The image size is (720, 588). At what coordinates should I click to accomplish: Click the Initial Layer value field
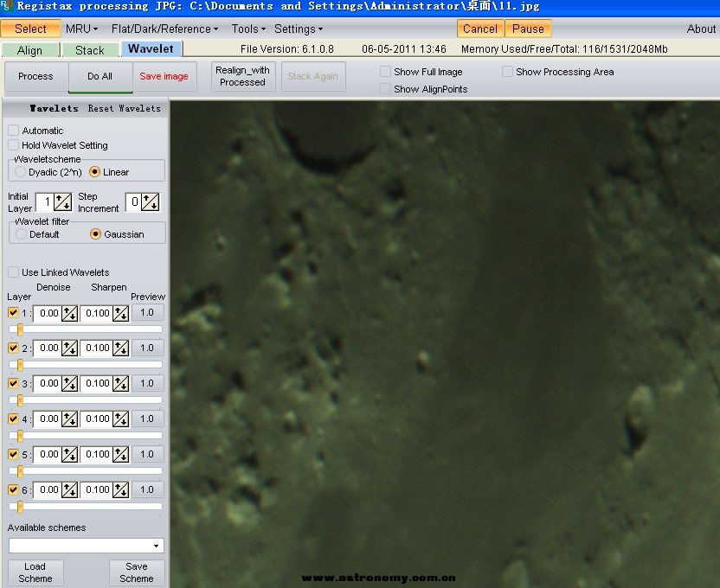pos(44,201)
